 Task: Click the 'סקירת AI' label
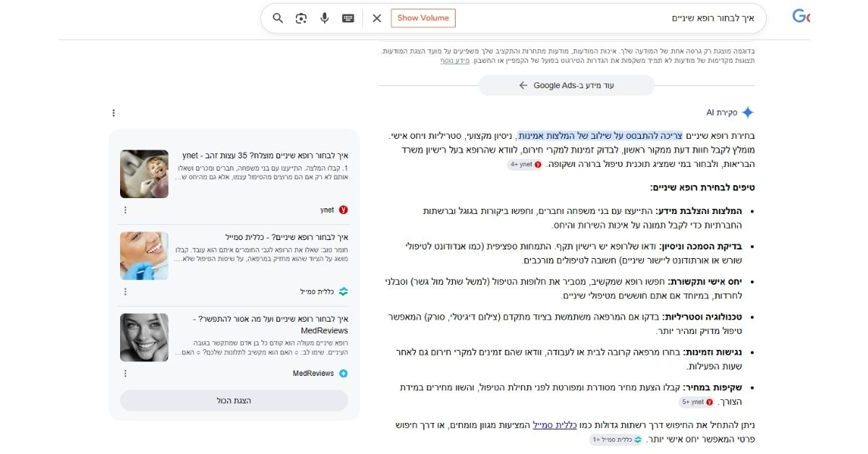coord(722,113)
